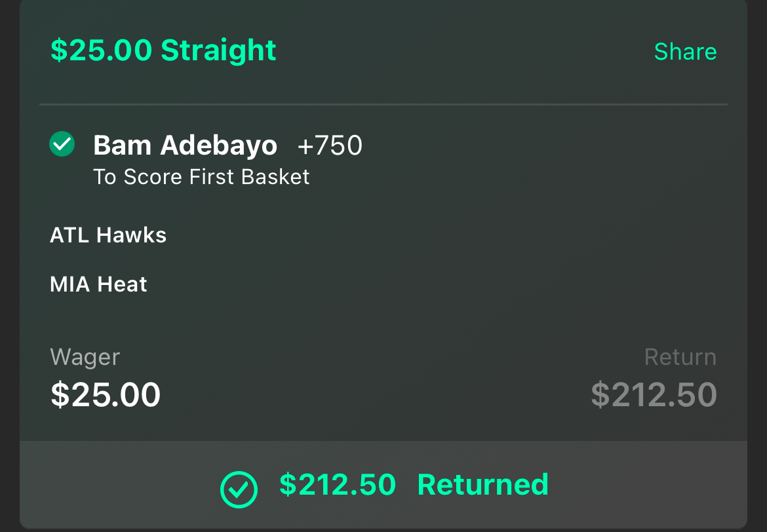767x532 pixels.
Task: Click the Wager label
Action: point(85,357)
